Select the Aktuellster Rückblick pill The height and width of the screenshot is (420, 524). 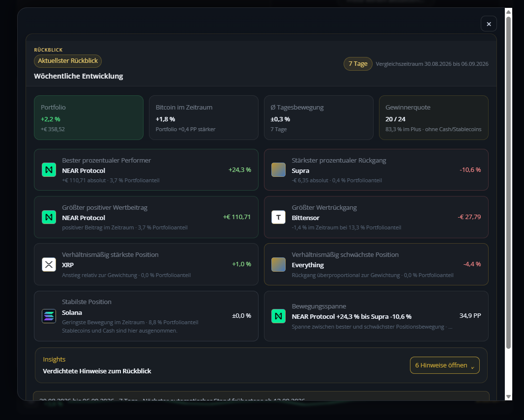[x=68, y=61]
